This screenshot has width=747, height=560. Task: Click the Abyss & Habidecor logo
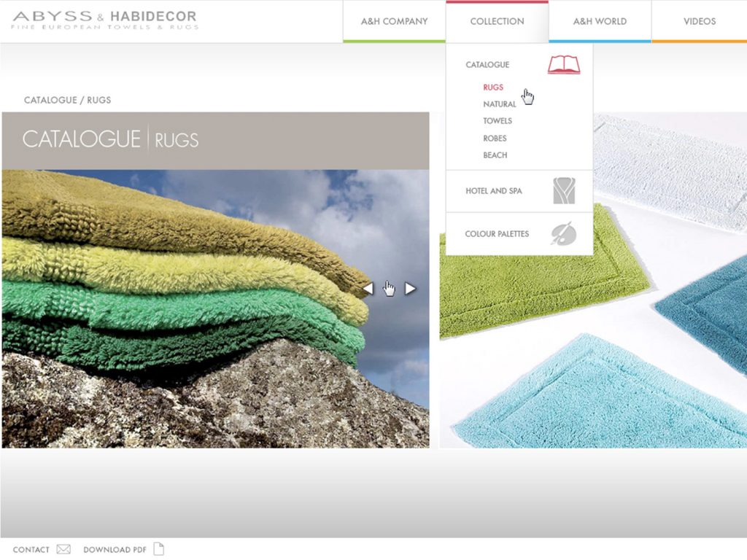click(x=105, y=20)
